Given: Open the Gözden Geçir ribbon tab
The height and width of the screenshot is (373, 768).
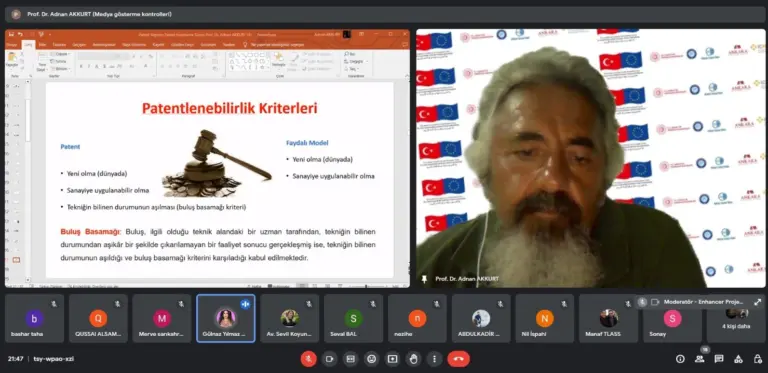Looking at the screenshot, I should pos(182,45).
